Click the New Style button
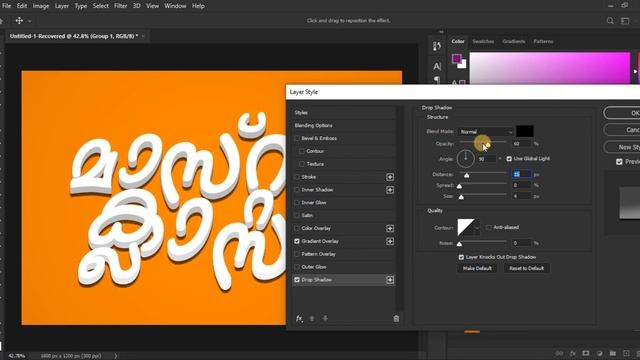The height and width of the screenshot is (360, 640). point(622,147)
